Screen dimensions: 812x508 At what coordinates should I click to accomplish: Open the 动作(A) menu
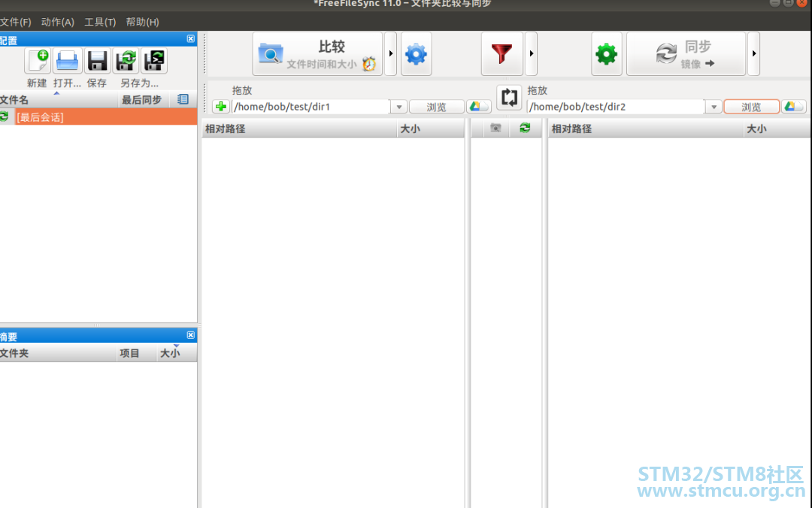coord(57,23)
